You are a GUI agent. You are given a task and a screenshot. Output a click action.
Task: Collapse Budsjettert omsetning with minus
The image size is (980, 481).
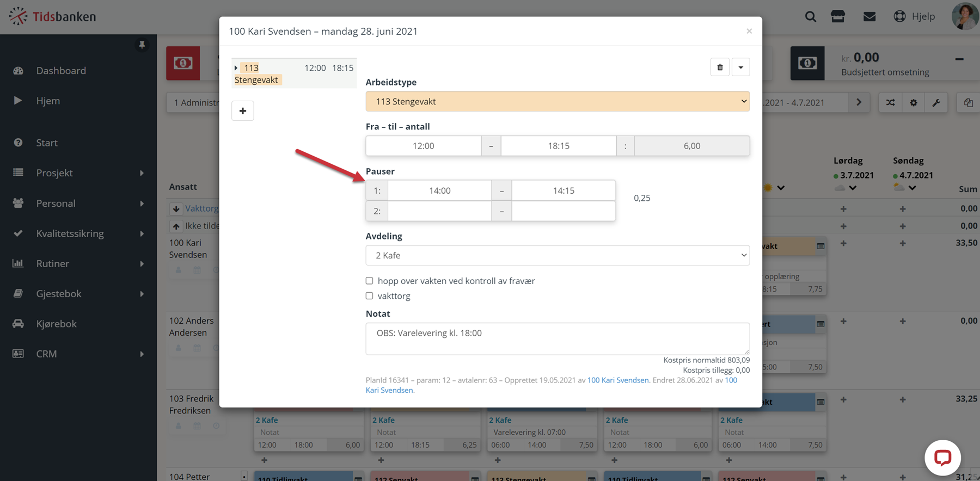pyautogui.click(x=959, y=59)
